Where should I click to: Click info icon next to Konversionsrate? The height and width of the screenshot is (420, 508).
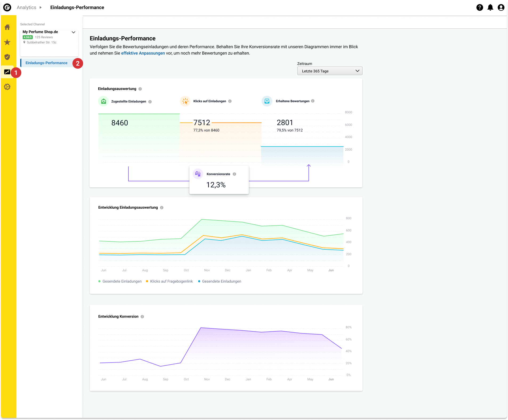[234, 174]
